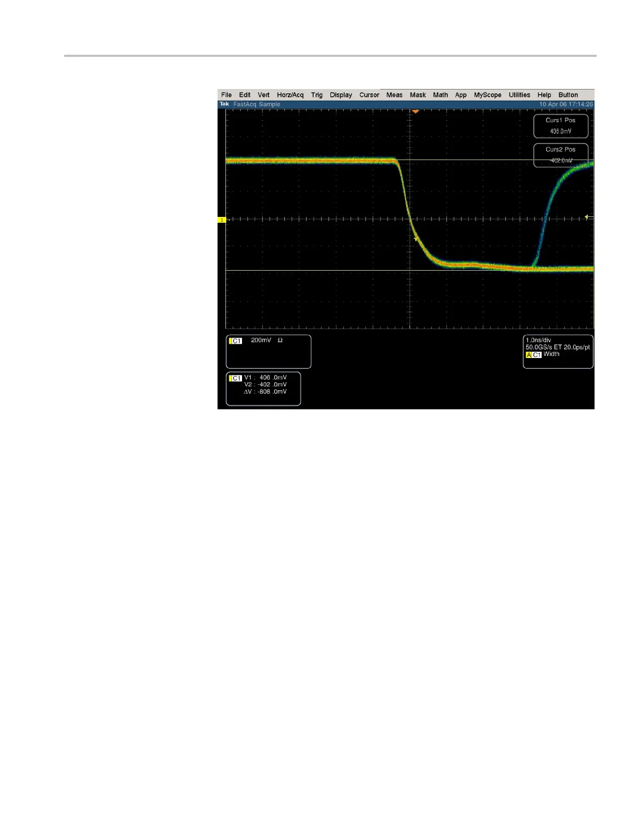Open the Trig menu
Image resolution: width=644 pixels, height=834 pixels.
click(317, 95)
